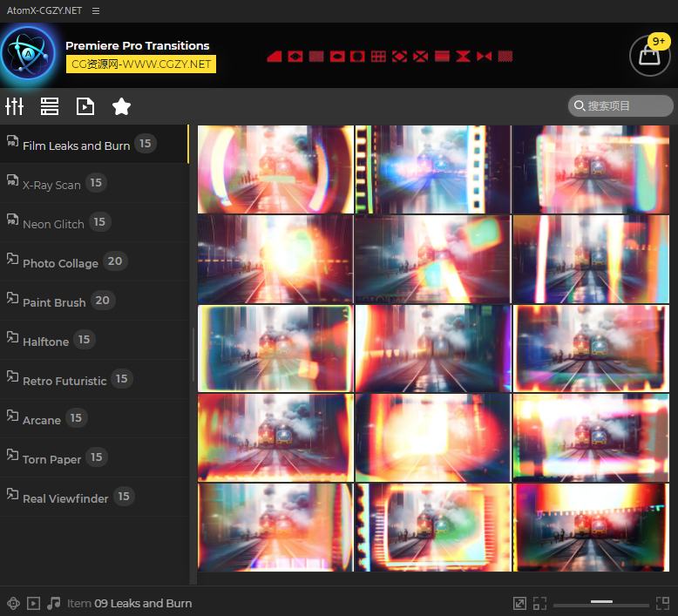The image size is (678, 616).
Task: Click the AtomX atom logo
Action: click(x=28, y=54)
